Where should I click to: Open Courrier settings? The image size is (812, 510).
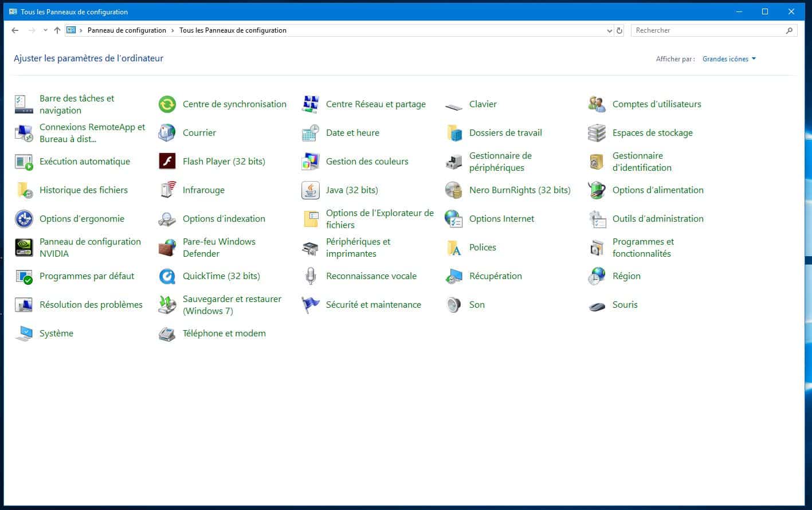coord(199,132)
